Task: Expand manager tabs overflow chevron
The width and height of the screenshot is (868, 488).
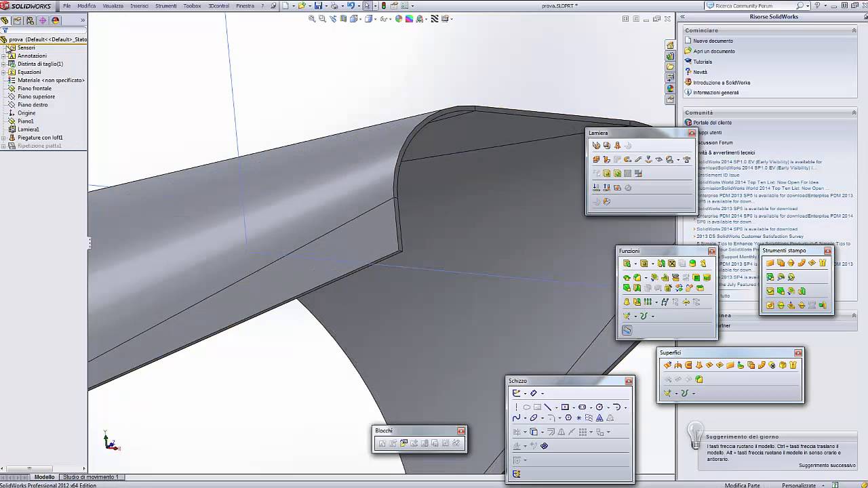Action: pos(82,20)
